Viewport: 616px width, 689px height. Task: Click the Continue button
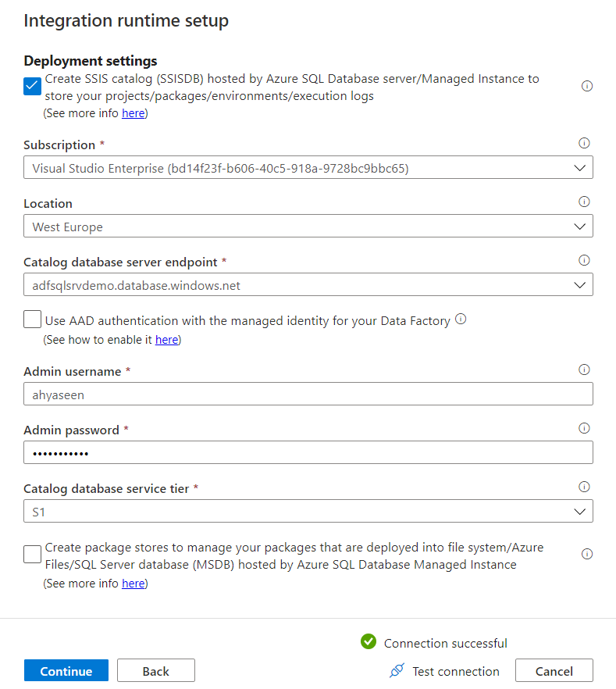(66, 670)
